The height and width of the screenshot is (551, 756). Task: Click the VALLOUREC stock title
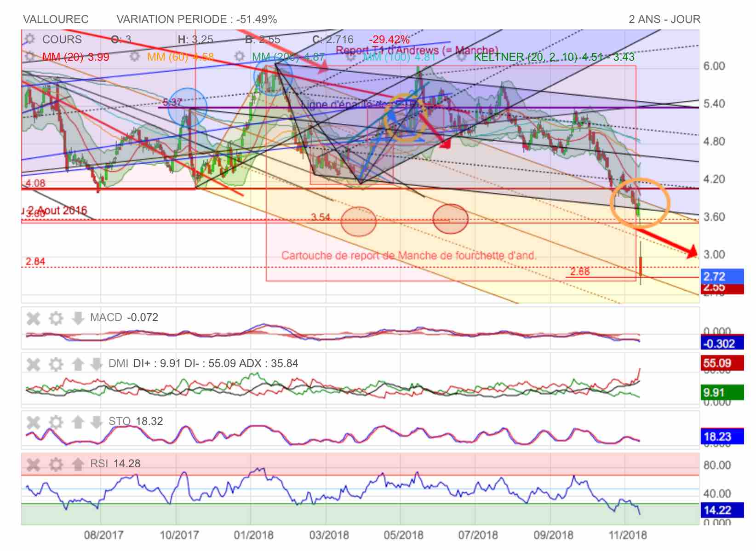coord(56,19)
